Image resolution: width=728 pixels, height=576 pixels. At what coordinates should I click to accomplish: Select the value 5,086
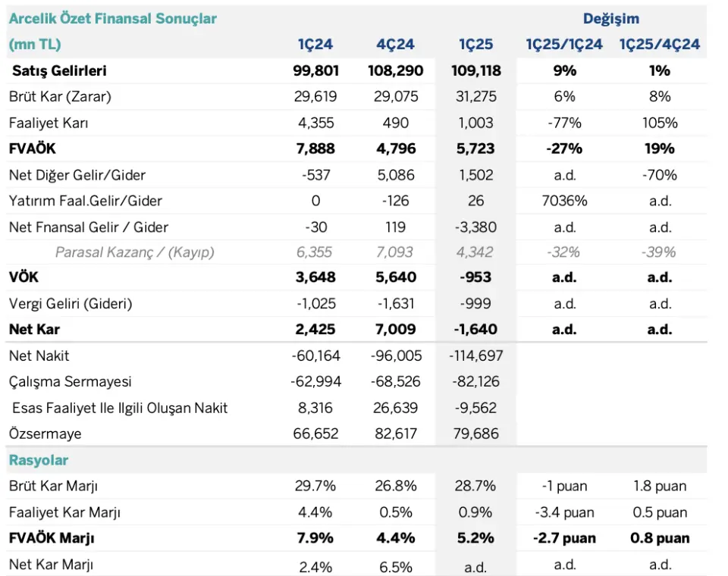396,175
